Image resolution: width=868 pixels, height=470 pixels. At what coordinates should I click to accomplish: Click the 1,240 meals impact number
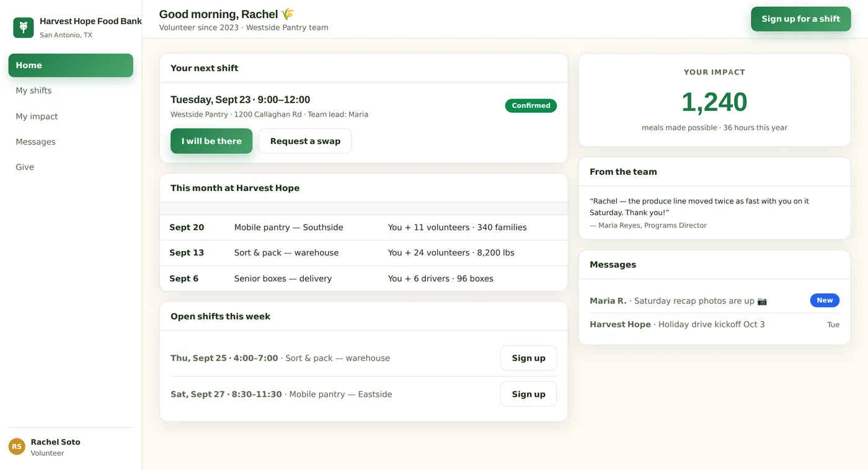point(714,102)
